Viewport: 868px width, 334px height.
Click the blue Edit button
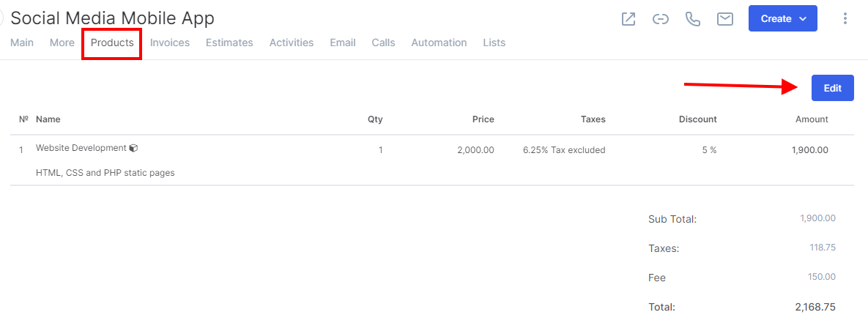click(x=833, y=88)
